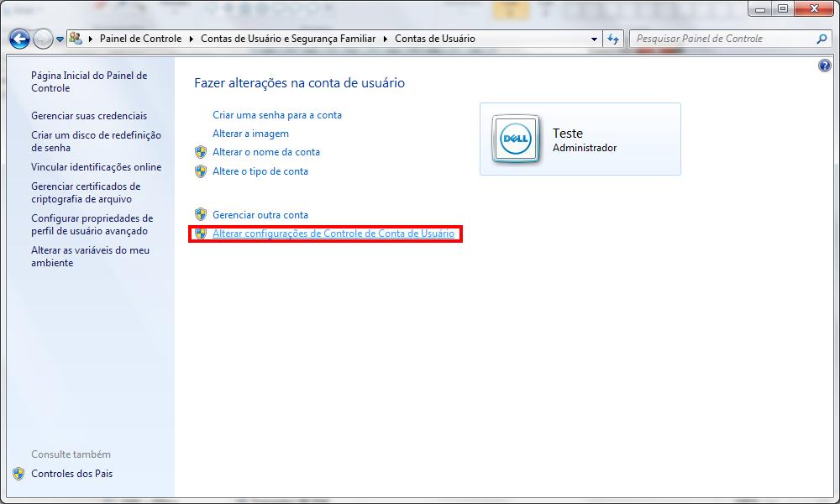Click the search magnifier icon
Screen dimensions: 840x504
822,39
